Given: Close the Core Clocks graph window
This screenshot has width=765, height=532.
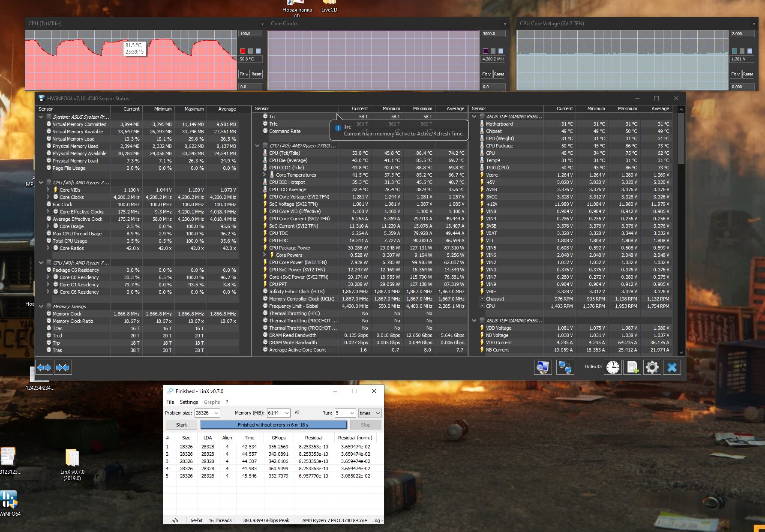Looking at the screenshot, I should point(505,24).
